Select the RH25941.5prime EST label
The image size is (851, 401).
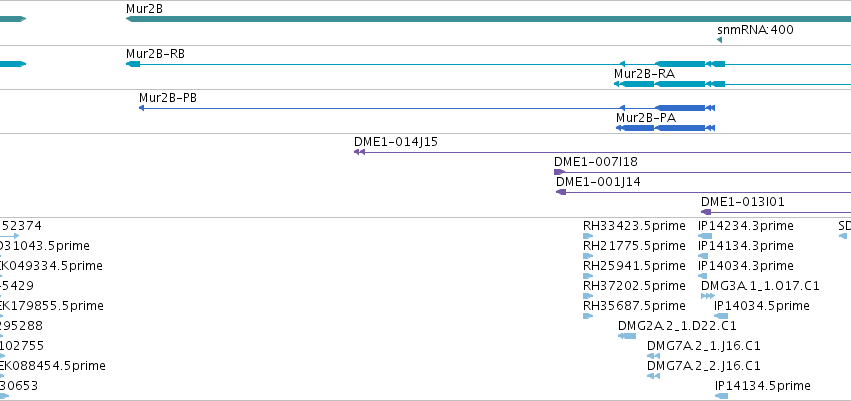[x=634, y=266]
